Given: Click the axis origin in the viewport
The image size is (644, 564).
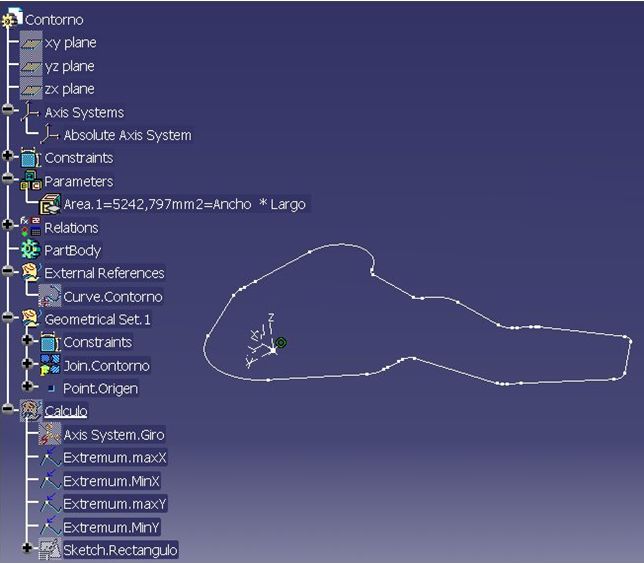Looking at the screenshot, I should pos(273,350).
